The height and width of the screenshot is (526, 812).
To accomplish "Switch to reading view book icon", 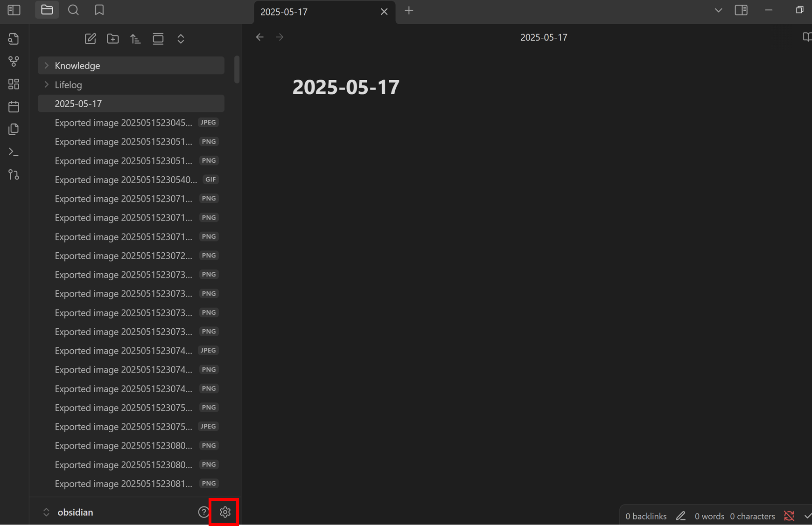I will click(x=806, y=37).
